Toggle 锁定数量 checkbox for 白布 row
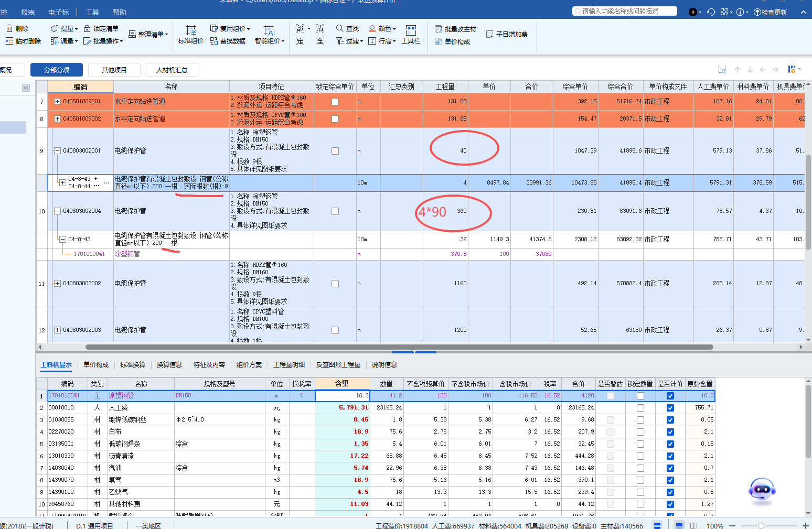This screenshot has width=812, height=529. [640, 432]
